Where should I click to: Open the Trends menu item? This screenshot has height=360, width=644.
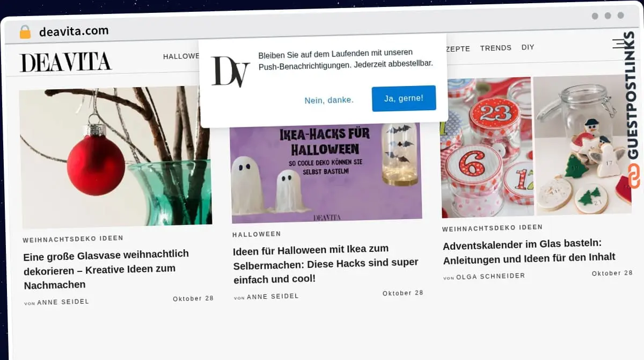pos(496,48)
